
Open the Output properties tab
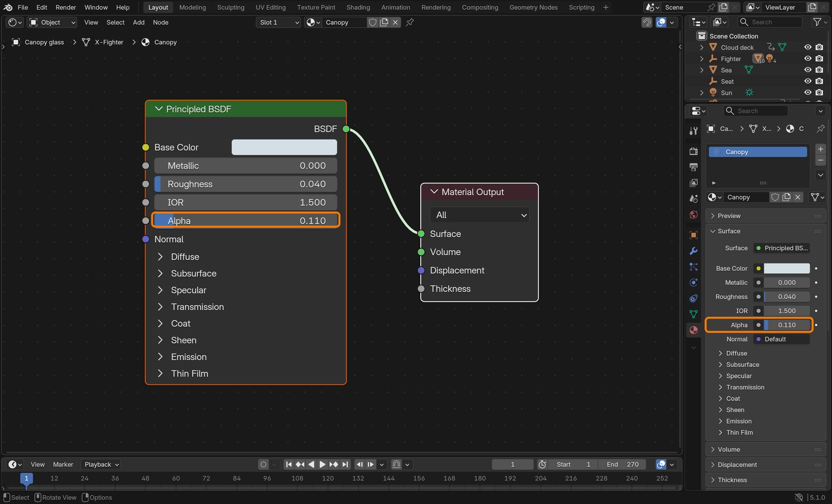tap(693, 167)
